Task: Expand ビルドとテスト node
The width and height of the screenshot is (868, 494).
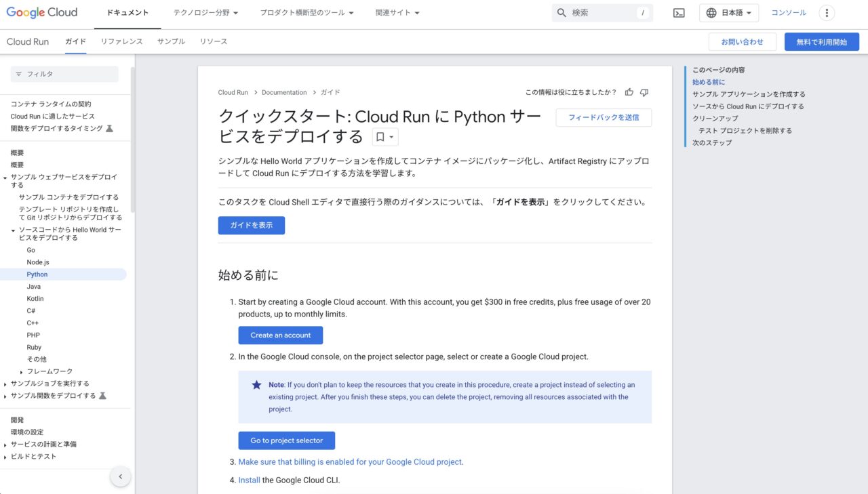Action: pyautogui.click(x=5, y=457)
